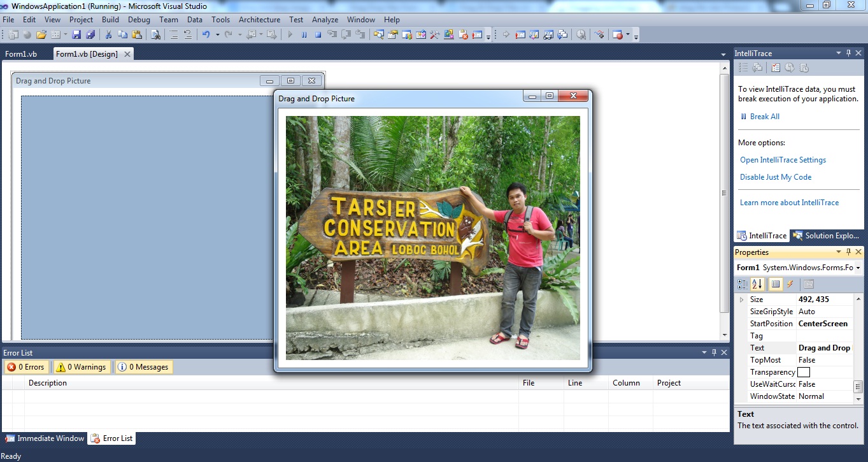Sort properties alphabetically with A-Z icon
868x462 pixels.
coord(757,284)
